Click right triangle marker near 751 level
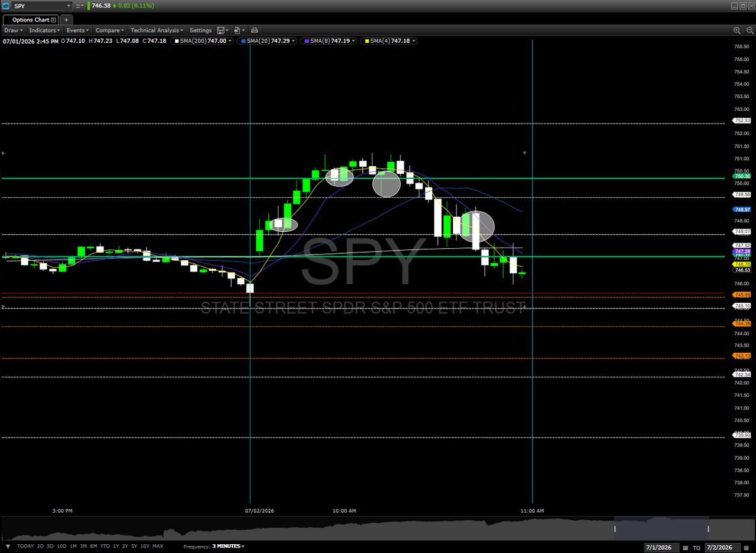Image resolution: width=756 pixels, height=553 pixels. [525, 153]
